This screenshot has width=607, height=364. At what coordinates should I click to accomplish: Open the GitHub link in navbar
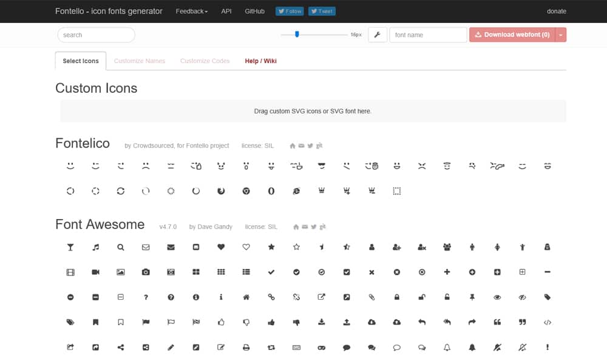pyautogui.click(x=254, y=12)
